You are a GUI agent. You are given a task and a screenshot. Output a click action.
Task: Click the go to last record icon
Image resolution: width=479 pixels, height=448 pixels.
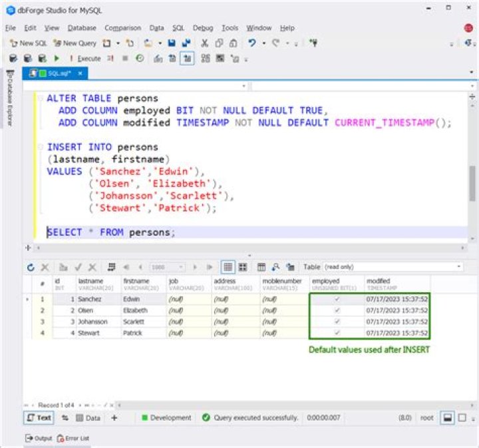pyautogui.click(x=210, y=268)
